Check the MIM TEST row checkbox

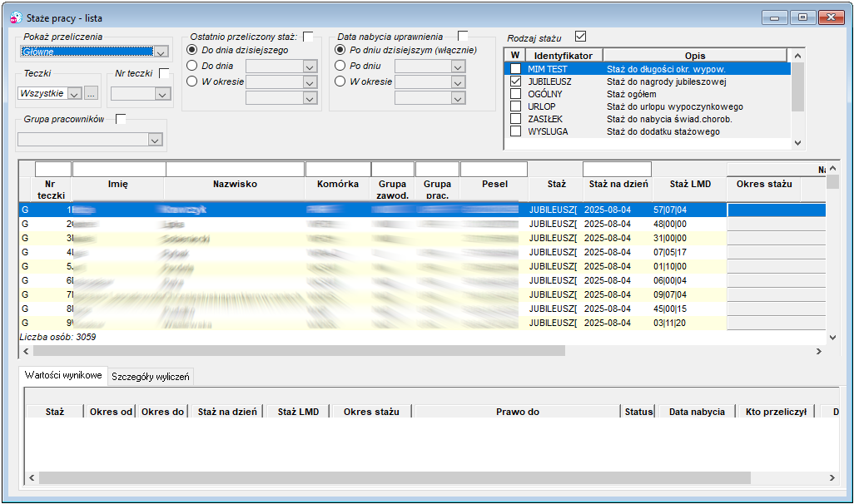pyautogui.click(x=515, y=69)
